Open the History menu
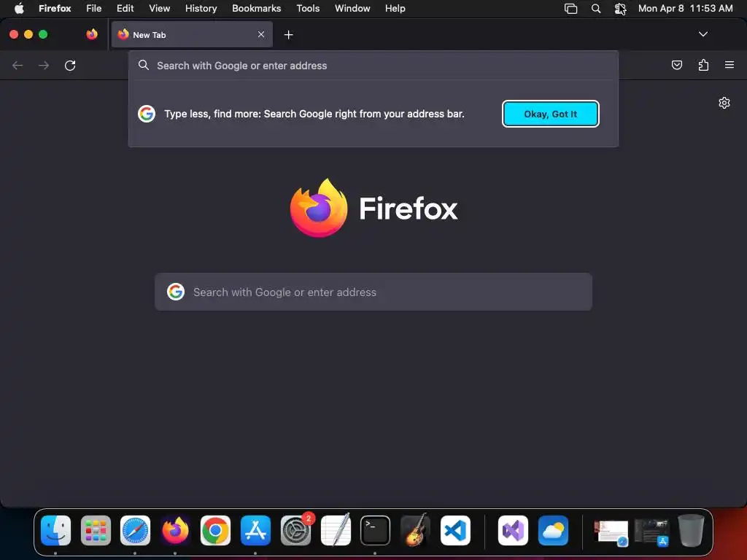 click(201, 9)
